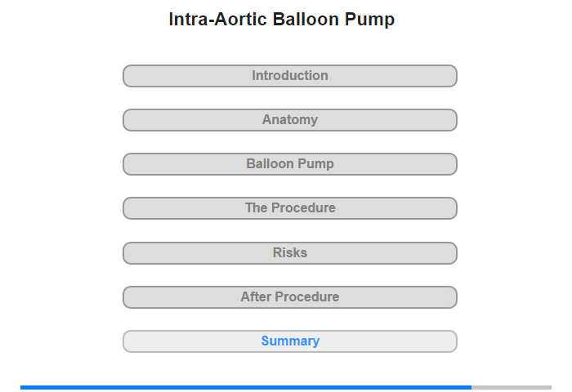View the Introduction chapter of the tutorial

click(289, 76)
